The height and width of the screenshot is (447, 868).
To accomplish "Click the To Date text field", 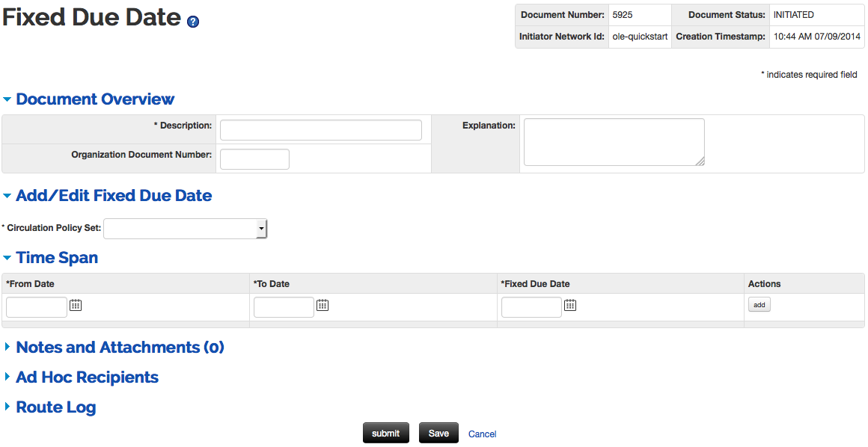I will [284, 307].
